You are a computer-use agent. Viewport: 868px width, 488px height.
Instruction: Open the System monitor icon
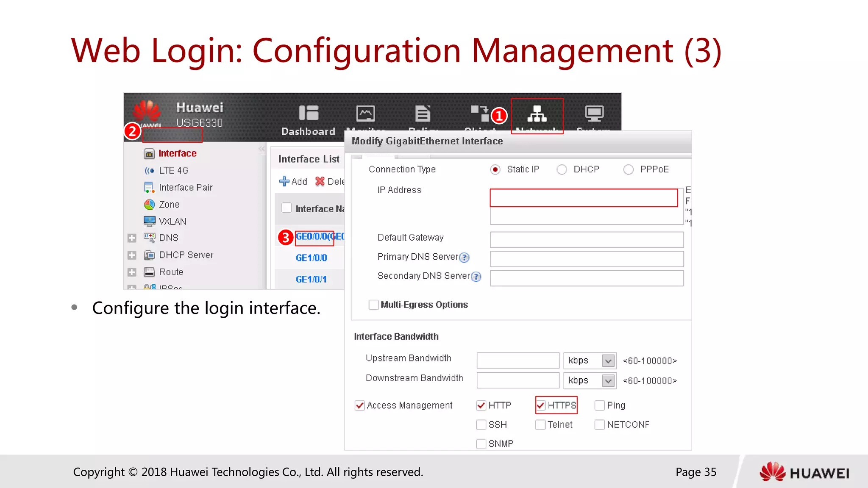(x=594, y=113)
